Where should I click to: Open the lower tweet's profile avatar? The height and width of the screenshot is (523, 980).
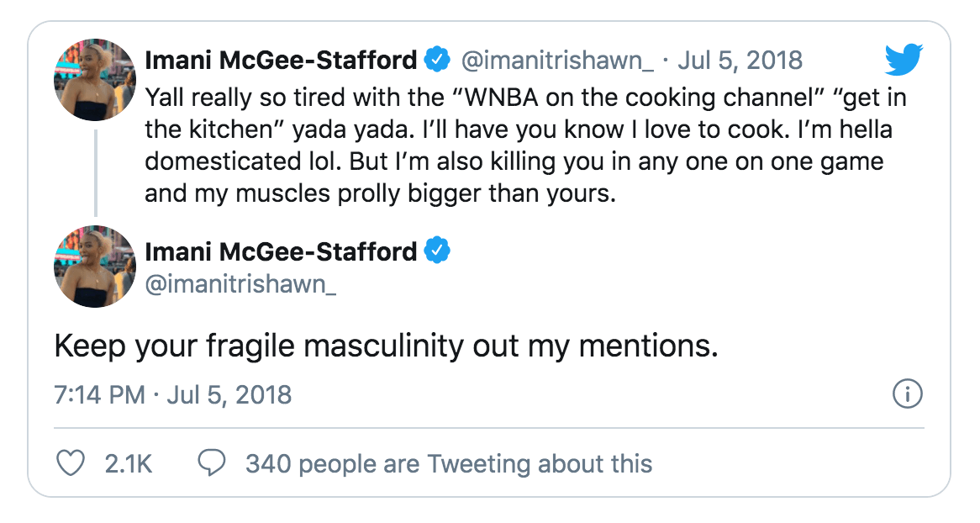click(x=95, y=266)
